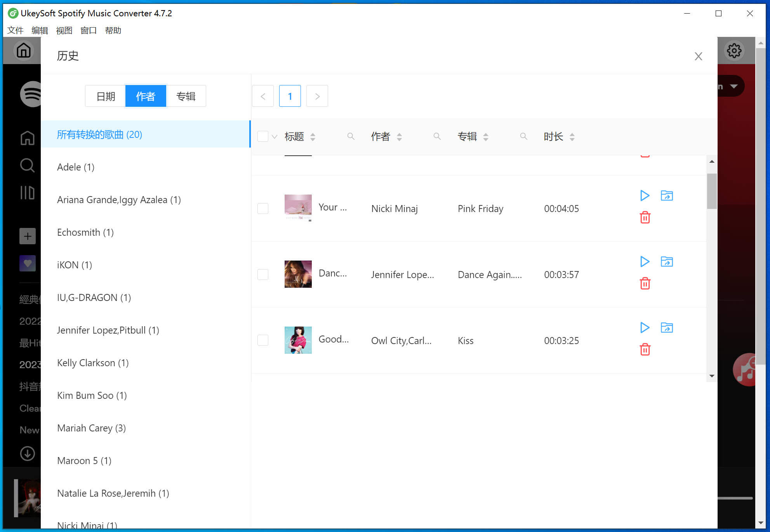The width and height of the screenshot is (770, 532).
Task: Open Spotify library icon in sidebar
Action: (27, 193)
